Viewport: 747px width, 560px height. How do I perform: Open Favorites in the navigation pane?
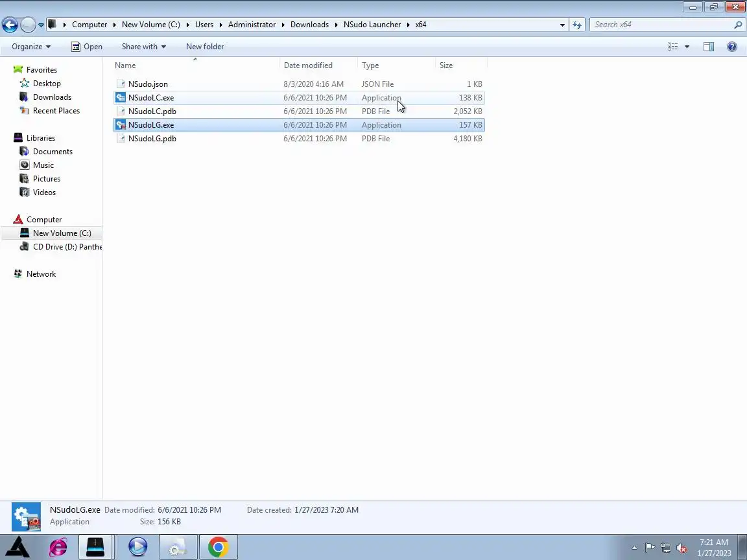[x=41, y=70]
